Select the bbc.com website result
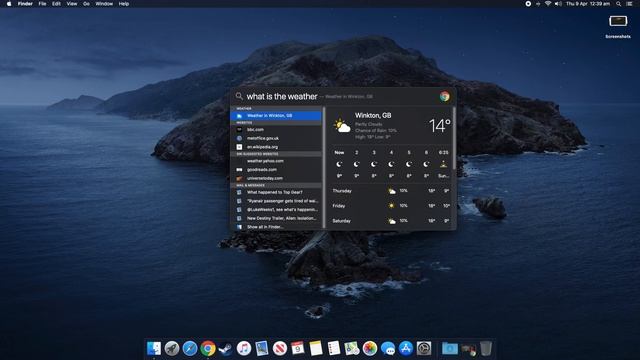The height and width of the screenshot is (360, 640). 276,129
